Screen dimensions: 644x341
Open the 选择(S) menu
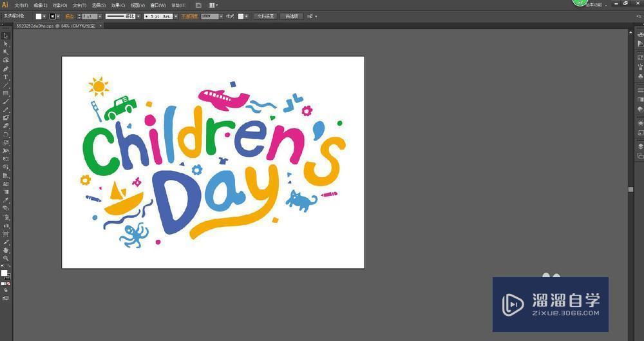point(99,5)
